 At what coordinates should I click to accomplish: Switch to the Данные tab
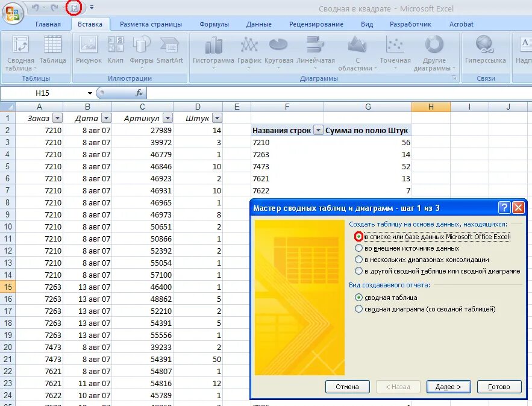pos(259,24)
